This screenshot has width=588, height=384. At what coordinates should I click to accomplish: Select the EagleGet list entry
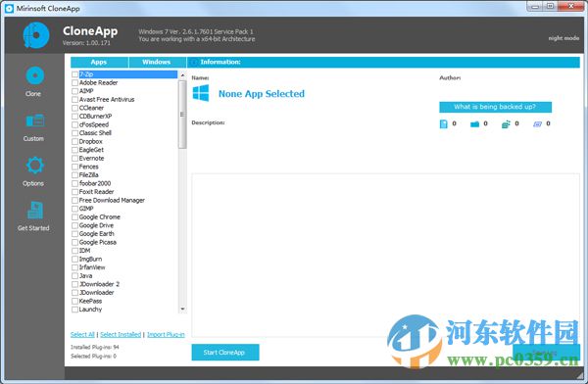[91, 150]
